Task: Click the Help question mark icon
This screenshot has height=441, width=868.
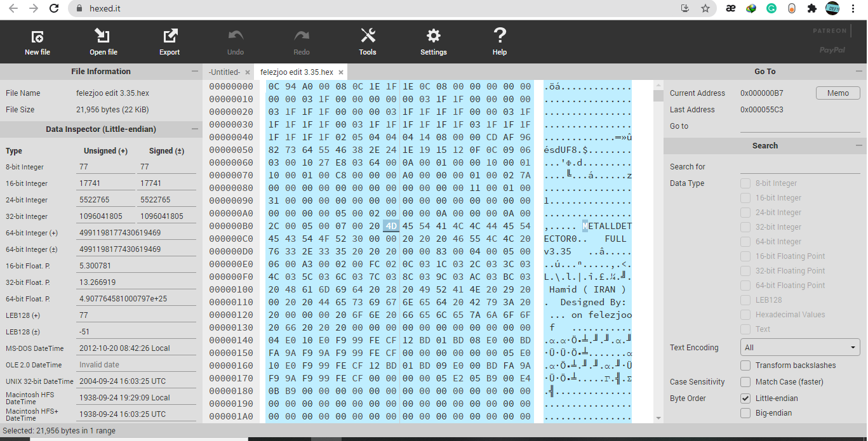Action: pos(500,36)
